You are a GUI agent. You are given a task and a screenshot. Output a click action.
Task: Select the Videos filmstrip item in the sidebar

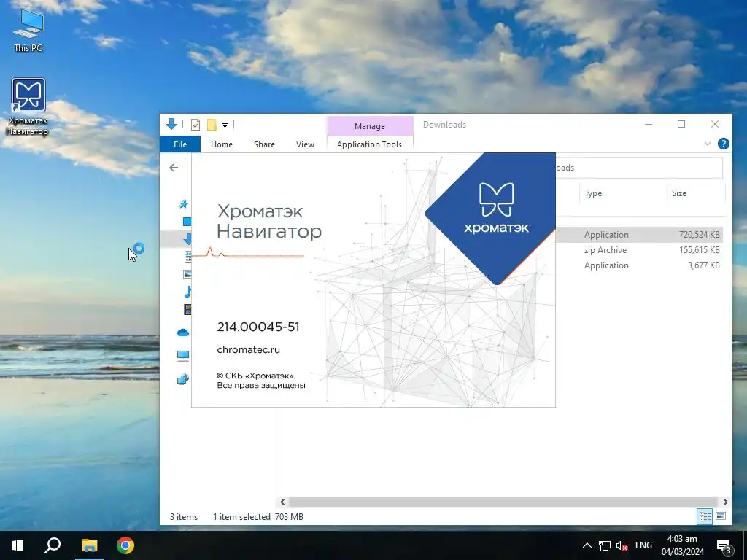[x=187, y=309]
